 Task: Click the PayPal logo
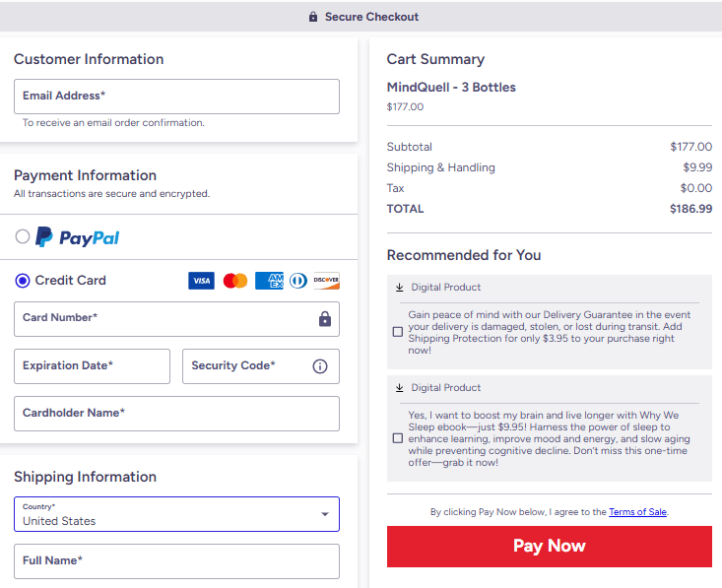pyautogui.click(x=78, y=237)
